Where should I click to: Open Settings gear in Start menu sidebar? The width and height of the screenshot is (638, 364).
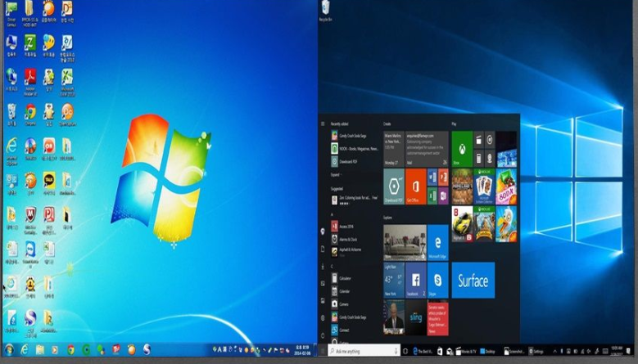(323, 317)
